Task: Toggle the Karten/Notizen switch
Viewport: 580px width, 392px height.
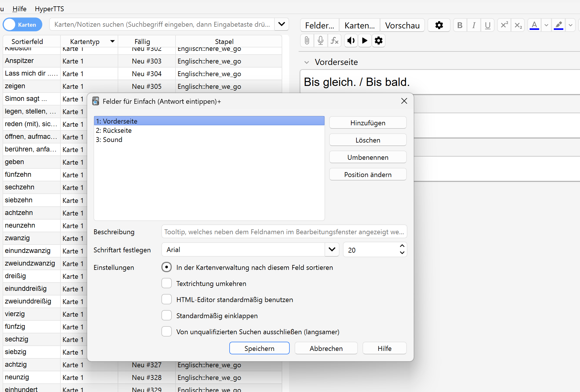Action: (x=22, y=25)
